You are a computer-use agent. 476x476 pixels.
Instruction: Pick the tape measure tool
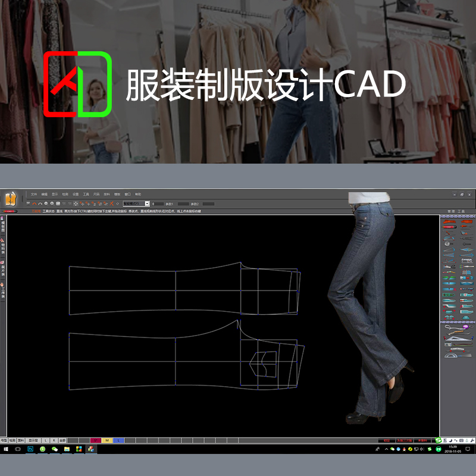tap(459, 327)
